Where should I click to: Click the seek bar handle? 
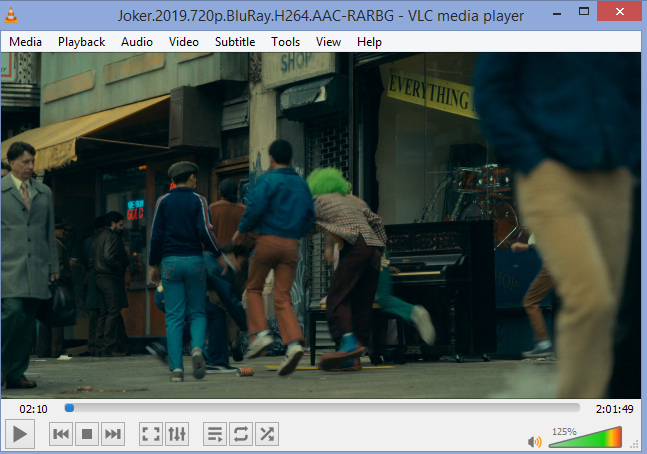point(69,408)
